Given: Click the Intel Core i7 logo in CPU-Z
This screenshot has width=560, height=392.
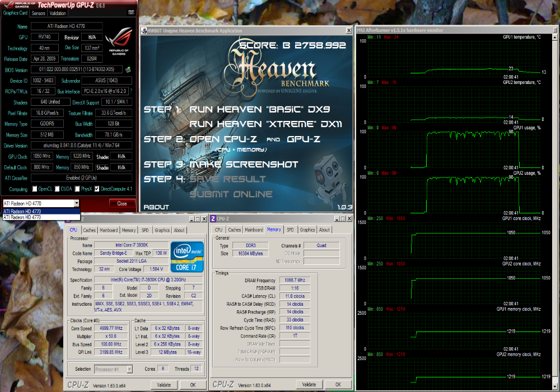Looking at the screenshot, I should (187, 257).
